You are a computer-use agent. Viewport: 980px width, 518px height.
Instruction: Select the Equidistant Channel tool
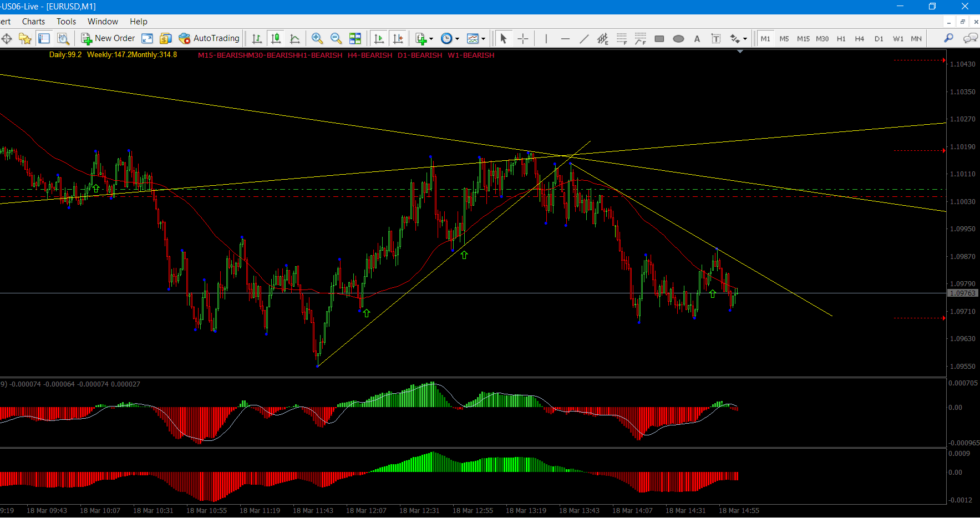click(603, 38)
